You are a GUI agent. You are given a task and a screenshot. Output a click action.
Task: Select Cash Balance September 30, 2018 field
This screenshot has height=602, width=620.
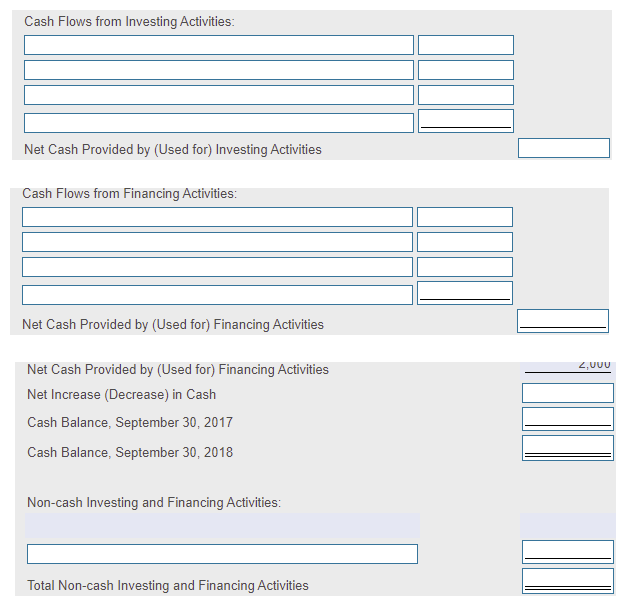[568, 448]
